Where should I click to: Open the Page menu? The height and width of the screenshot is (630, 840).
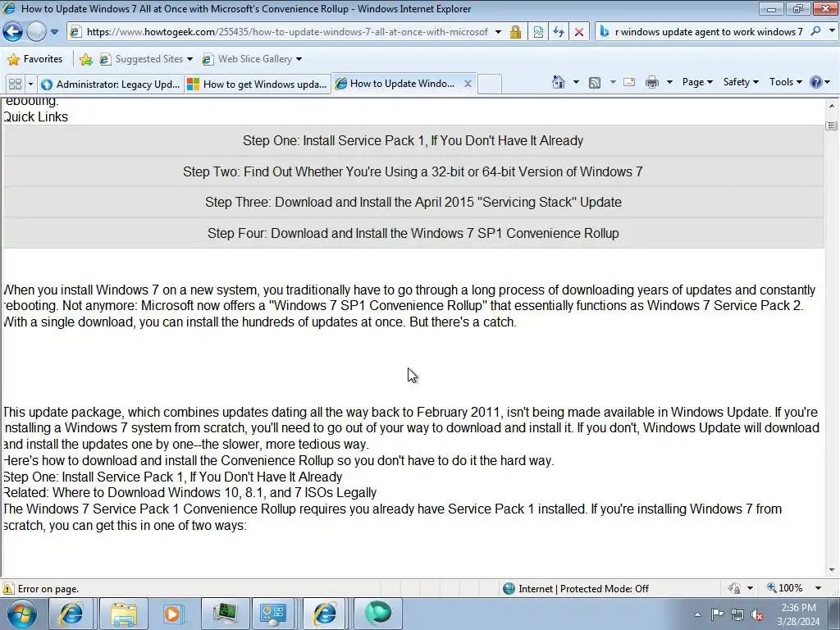(697, 82)
